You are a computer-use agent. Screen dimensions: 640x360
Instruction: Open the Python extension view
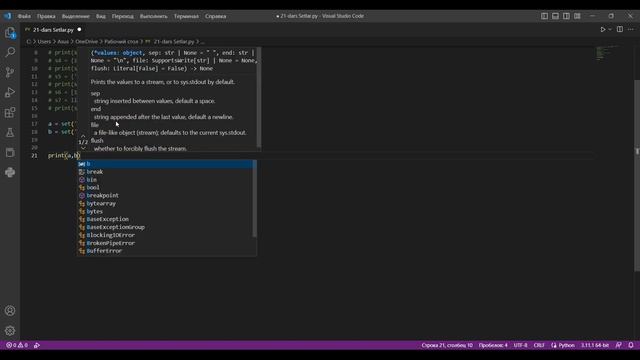10,172
